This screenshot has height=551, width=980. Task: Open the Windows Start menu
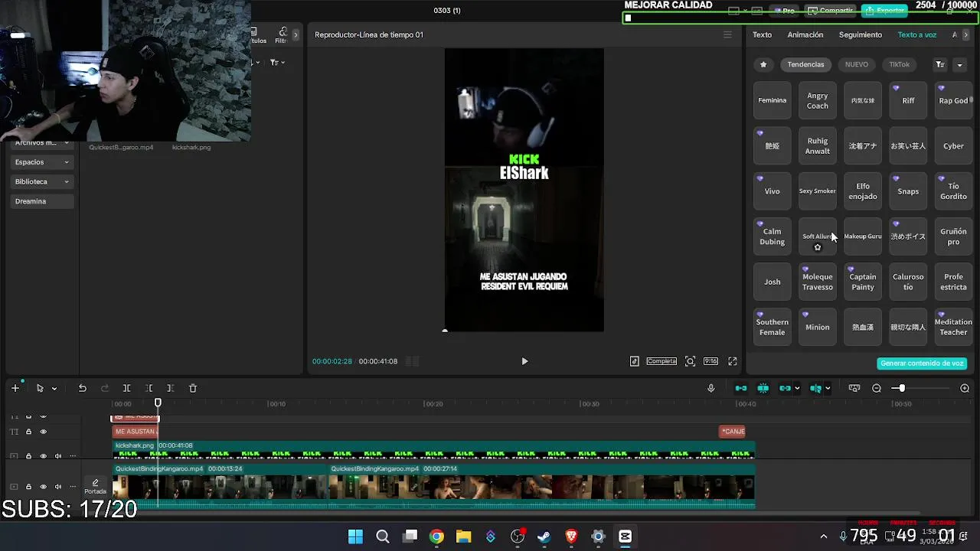click(355, 536)
